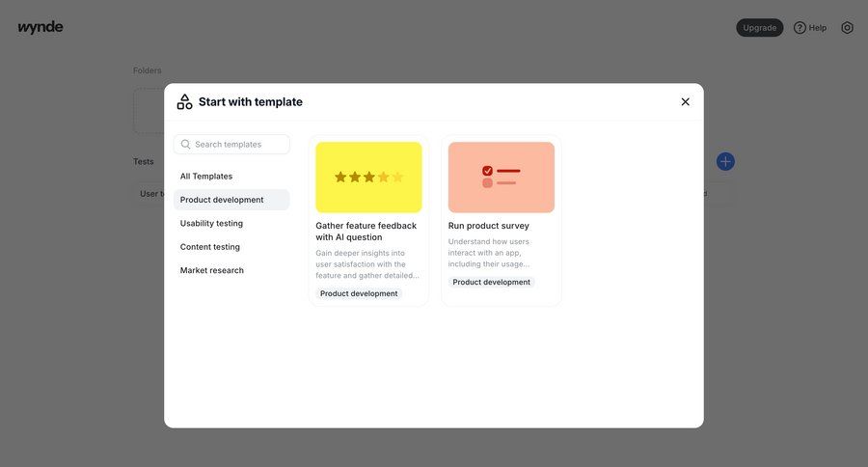Image resolution: width=868 pixels, height=467 pixels.
Task: Select All Templates category
Action: pyautogui.click(x=206, y=177)
